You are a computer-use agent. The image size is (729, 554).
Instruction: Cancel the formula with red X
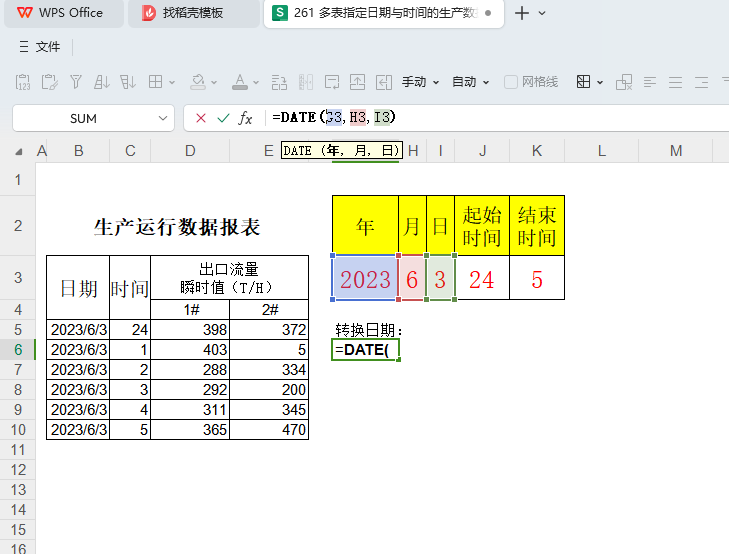201,118
